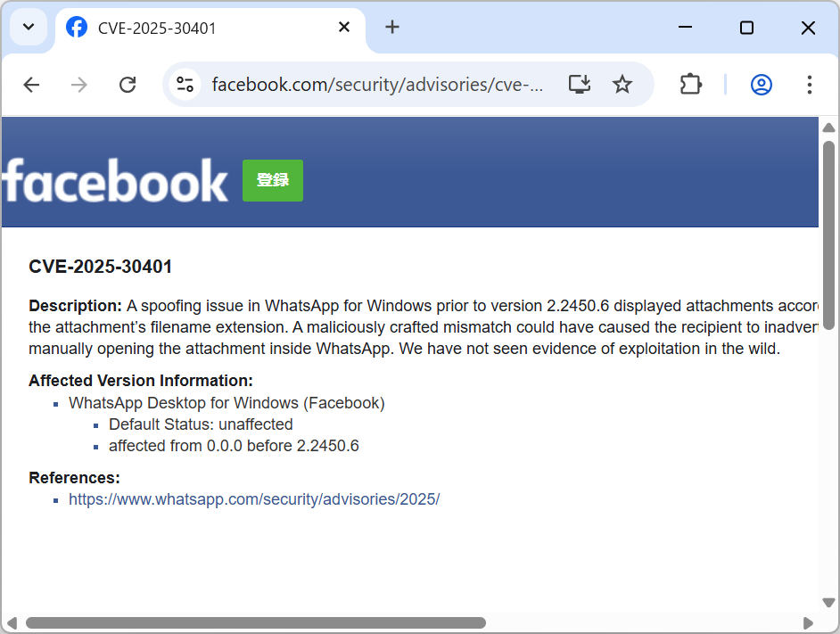Screen dimensions: 840x634
Task: Open a new tab with the plus button
Action: coord(392,27)
